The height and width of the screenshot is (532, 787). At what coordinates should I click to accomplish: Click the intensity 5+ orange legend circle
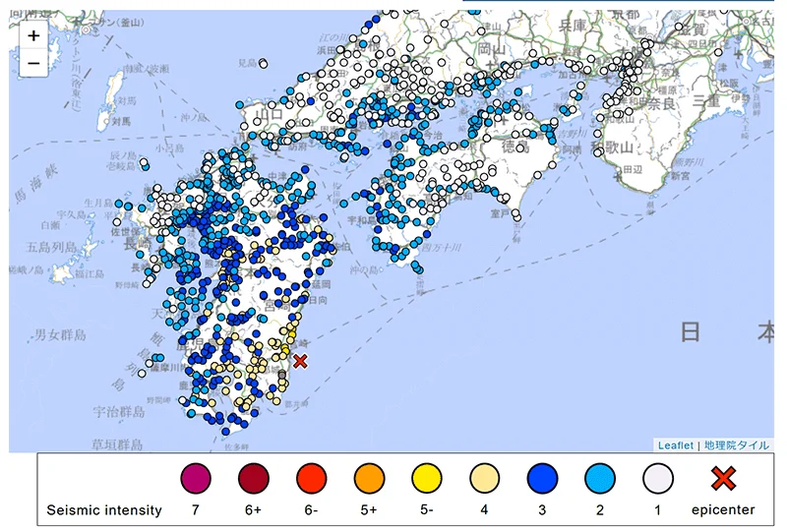[369, 478]
